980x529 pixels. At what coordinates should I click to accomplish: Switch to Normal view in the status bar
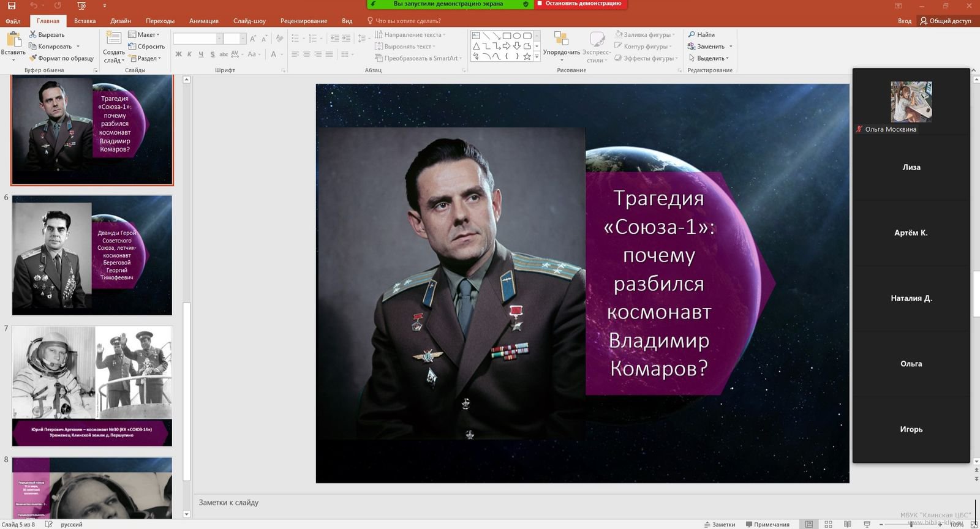point(809,524)
